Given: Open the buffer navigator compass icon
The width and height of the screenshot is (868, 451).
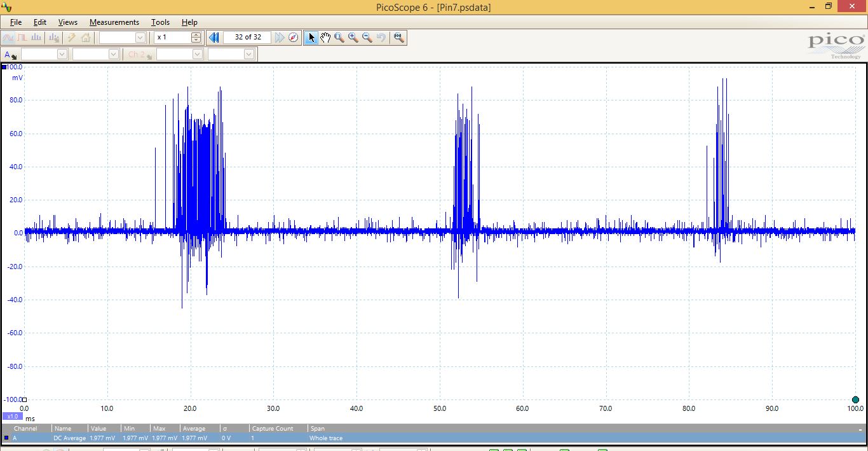Looking at the screenshot, I should (x=293, y=38).
